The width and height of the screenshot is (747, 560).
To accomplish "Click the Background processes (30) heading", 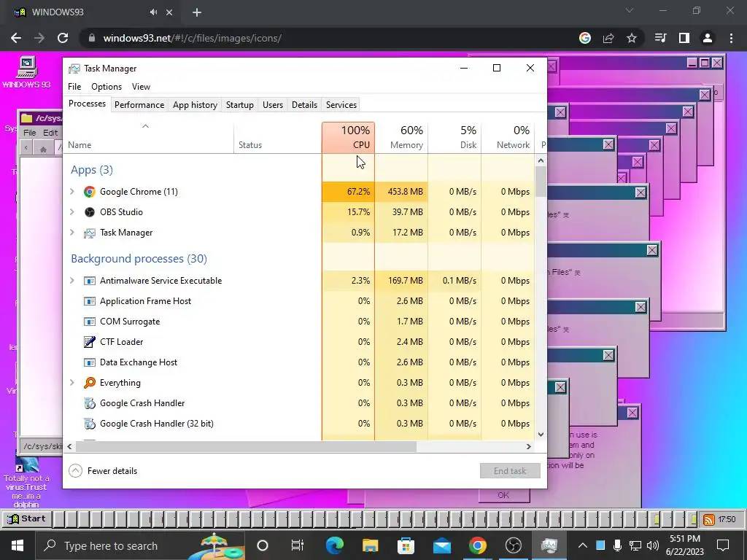I will (x=139, y=259).
